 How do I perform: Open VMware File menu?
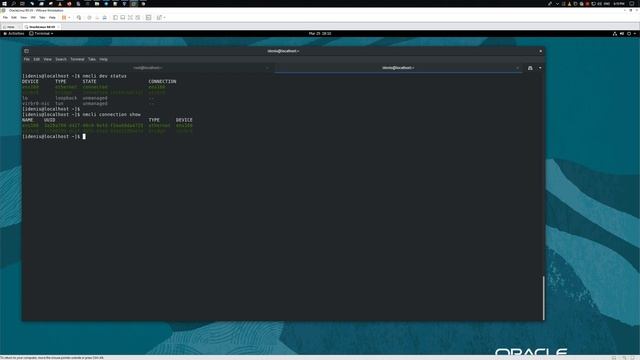[5, 18]
